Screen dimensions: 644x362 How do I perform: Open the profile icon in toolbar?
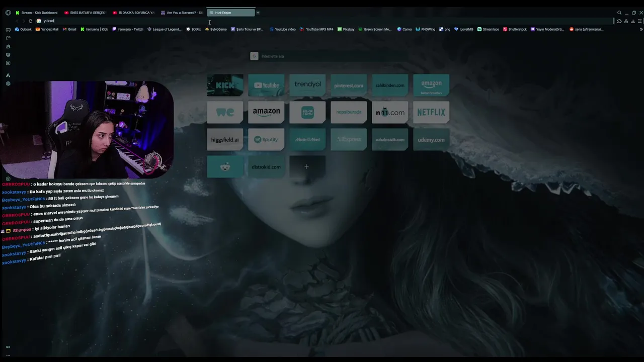(626, 21)
